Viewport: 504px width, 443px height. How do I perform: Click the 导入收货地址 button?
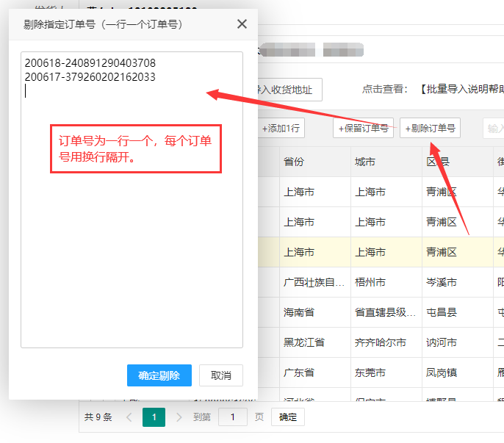point(288,90)
